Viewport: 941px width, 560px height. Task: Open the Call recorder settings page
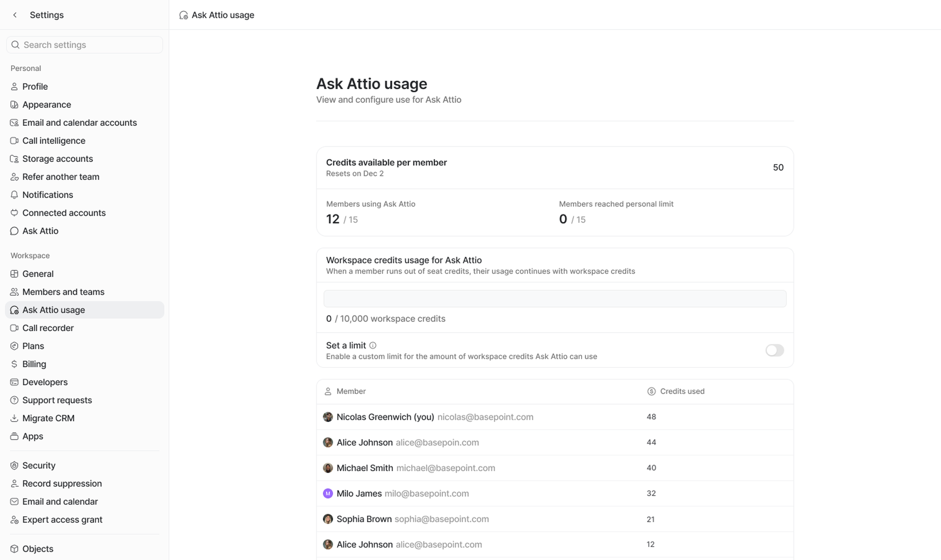coord(48,328)
